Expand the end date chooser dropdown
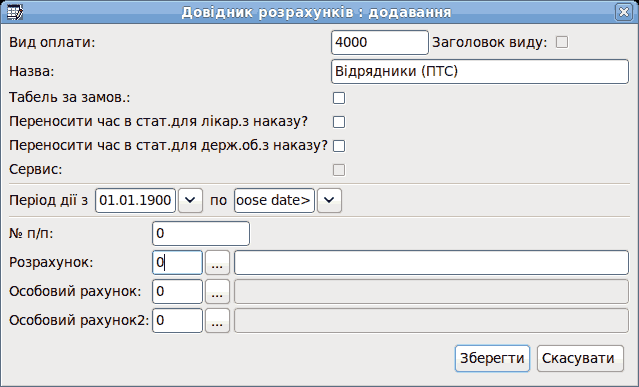639x387 pixels. coord(329,200)
